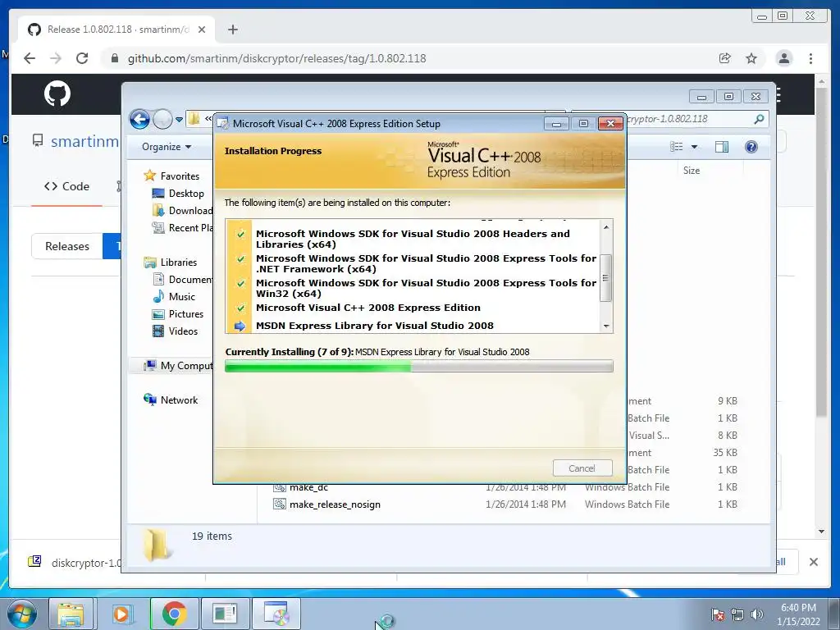Switch to the GitHub Code tab
840x630 pixels.
(67, 186)
